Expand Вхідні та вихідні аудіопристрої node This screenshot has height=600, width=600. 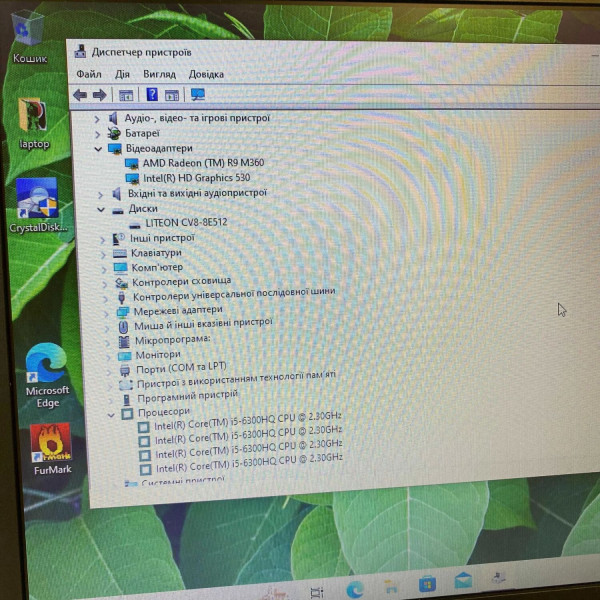click(100, 195)
